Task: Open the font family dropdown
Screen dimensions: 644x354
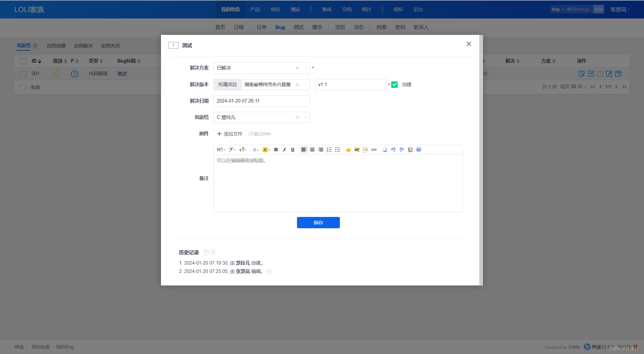Action: click(x=232, y=150)
